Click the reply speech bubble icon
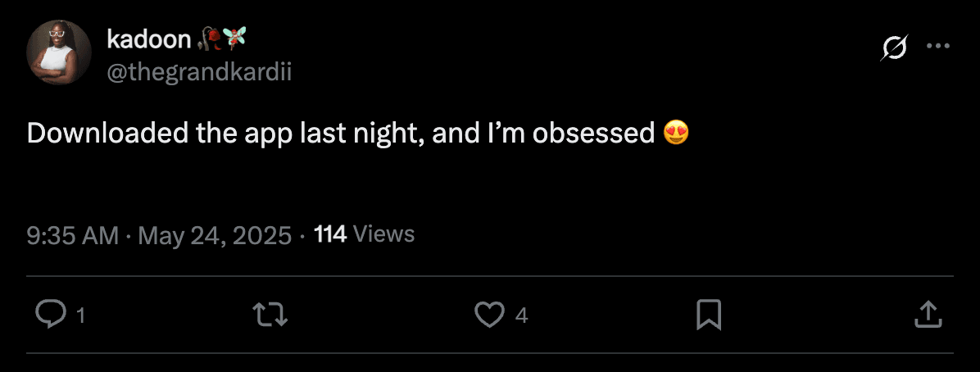980x372 pixels. point(52,314)
